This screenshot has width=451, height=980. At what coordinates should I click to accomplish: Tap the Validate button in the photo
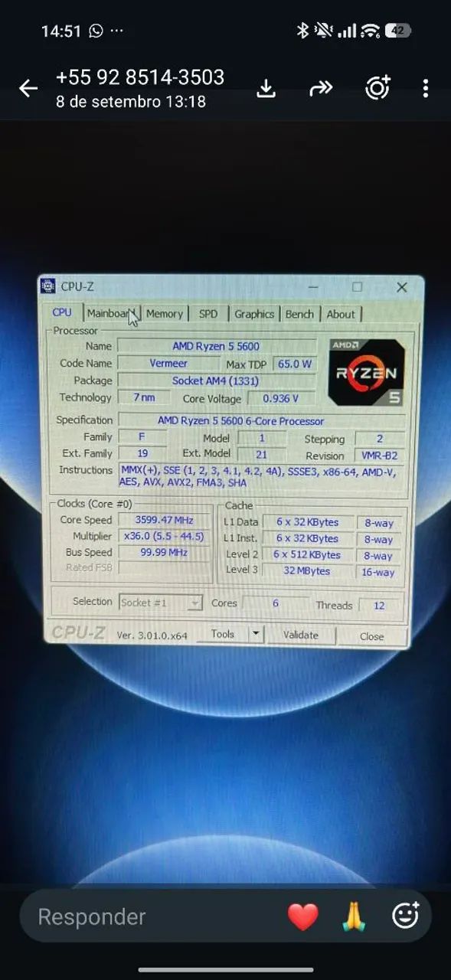[301, 635]
